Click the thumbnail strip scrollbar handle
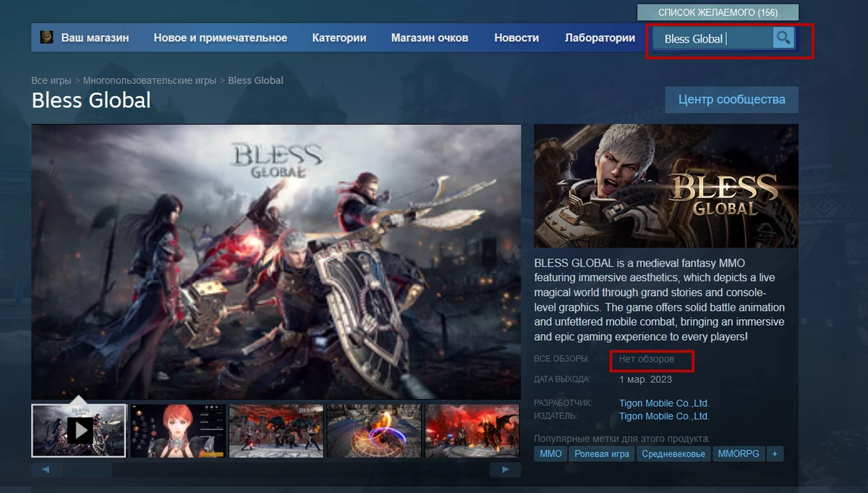This screenshot has height=493, width=868. coord(86,470)
